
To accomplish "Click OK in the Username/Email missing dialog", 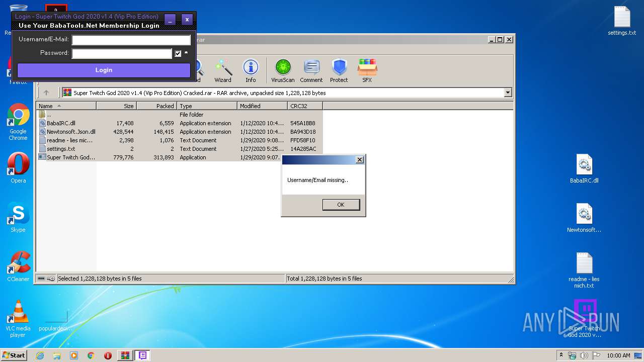I will (x=341, y=205).
